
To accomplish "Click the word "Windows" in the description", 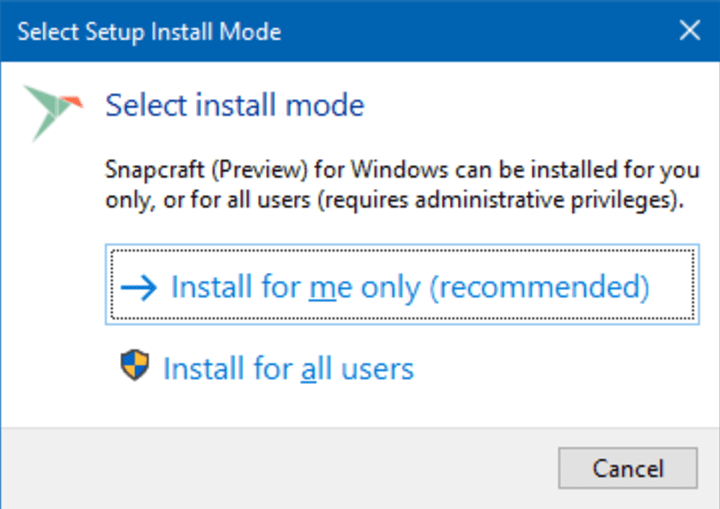I will point(399,170).
